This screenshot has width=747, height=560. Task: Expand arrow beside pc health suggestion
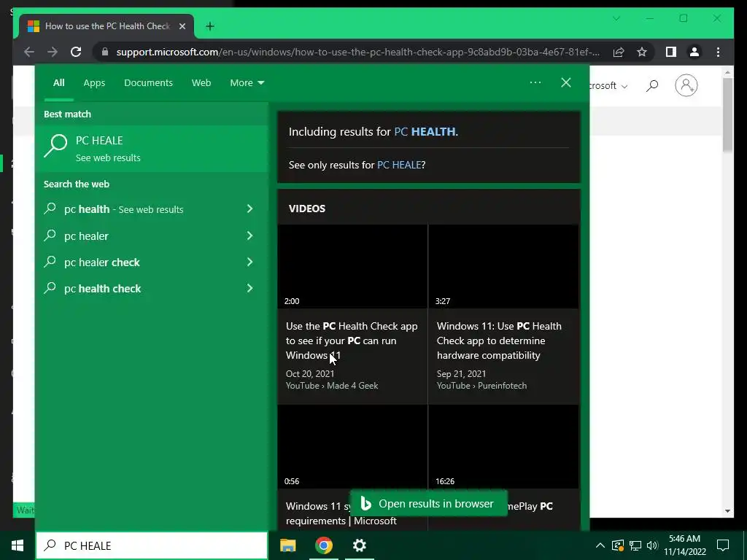click(x=249, y=209)
